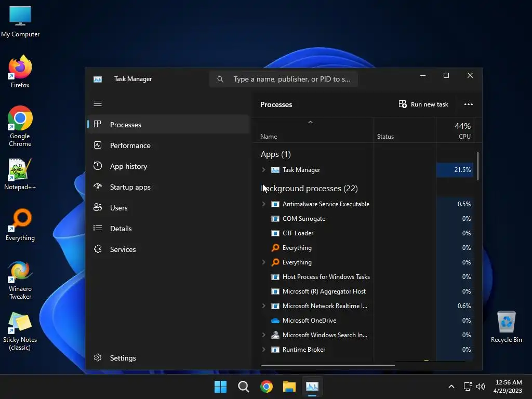Image resolution: width=532 pixels, height=399 pixels.
Task: Click the Run new task button
Action: [x=423, y=104]
